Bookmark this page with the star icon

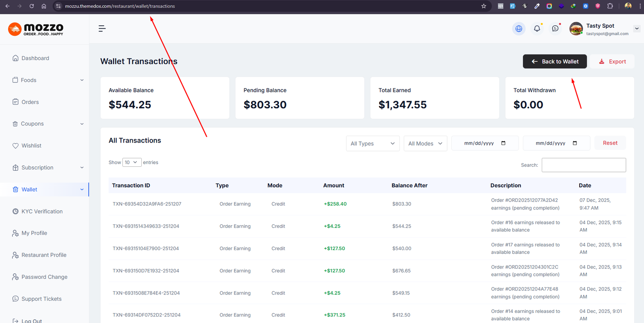point(484,6)
